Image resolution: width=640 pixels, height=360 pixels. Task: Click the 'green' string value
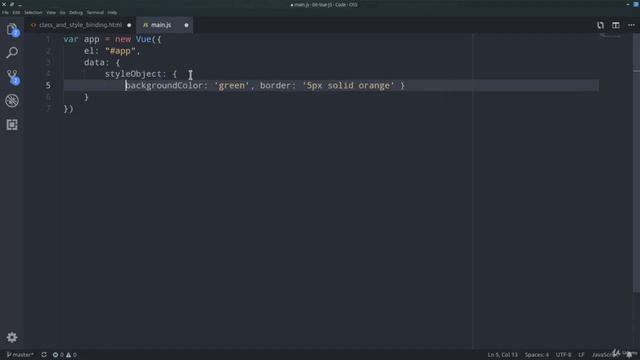[231, 85]
